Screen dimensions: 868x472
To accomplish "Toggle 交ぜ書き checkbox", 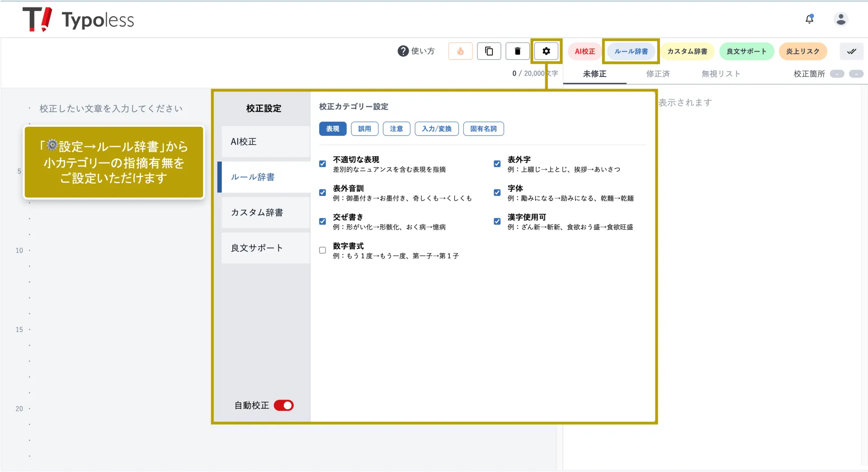I will (x=322, y=221).
